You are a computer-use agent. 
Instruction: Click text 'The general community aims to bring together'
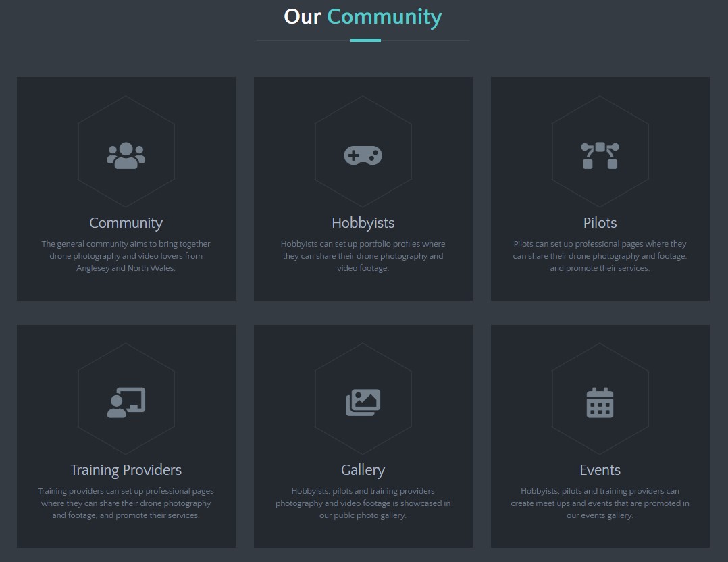[x=126, y=244]
